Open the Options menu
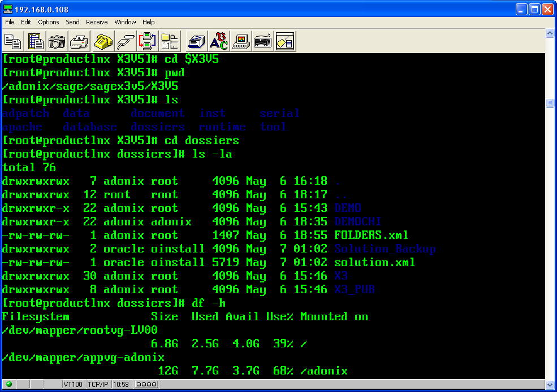The width and height of the screenshot is (557, 392). coord(49,22)
